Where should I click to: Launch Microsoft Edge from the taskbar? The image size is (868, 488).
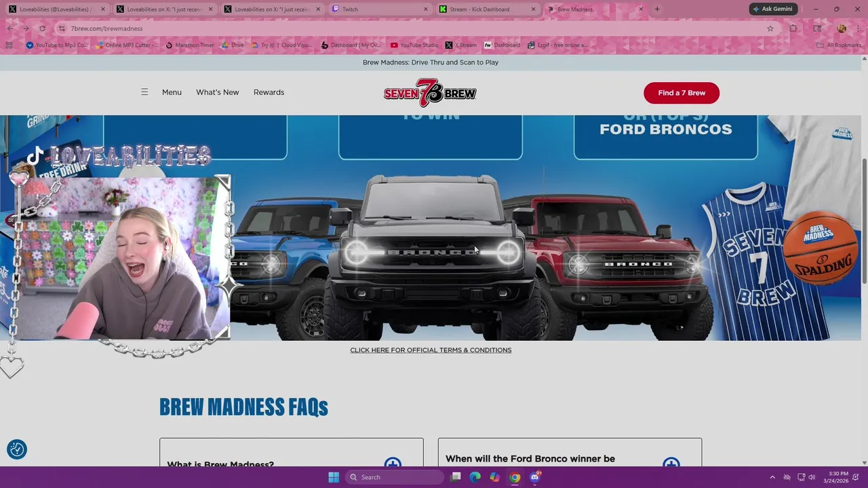pyautogui.click(x=475, y=477)
